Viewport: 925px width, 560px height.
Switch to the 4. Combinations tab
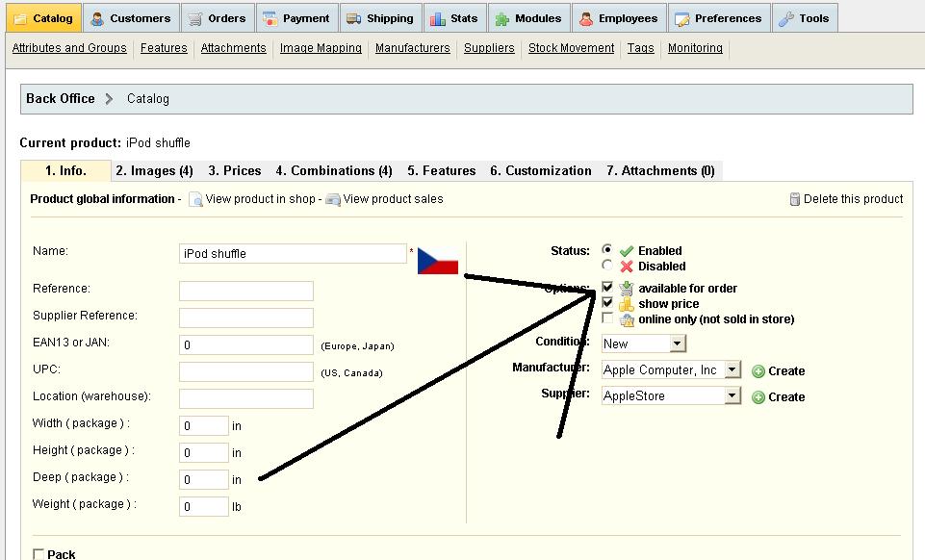point(334,171)
